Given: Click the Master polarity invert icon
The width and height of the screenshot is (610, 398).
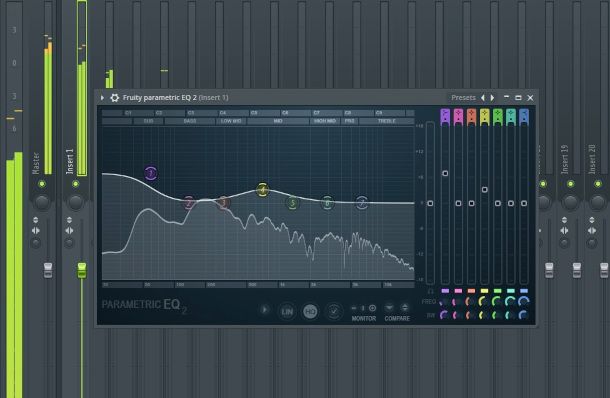Looking at the screenshot, I should [35, 220].
